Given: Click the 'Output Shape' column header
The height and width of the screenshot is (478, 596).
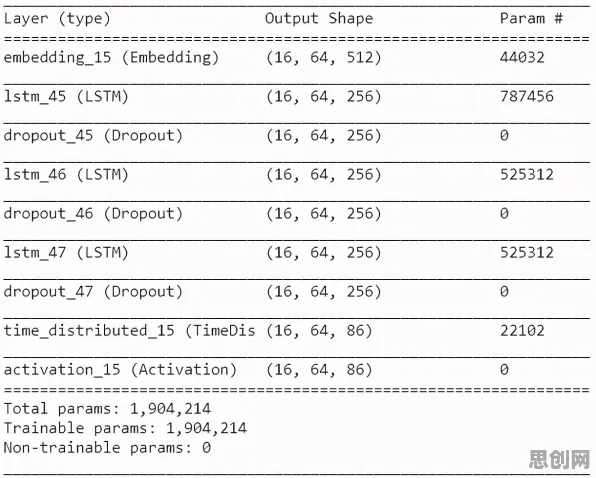Looking at the screenshot, I should [319, 19].
